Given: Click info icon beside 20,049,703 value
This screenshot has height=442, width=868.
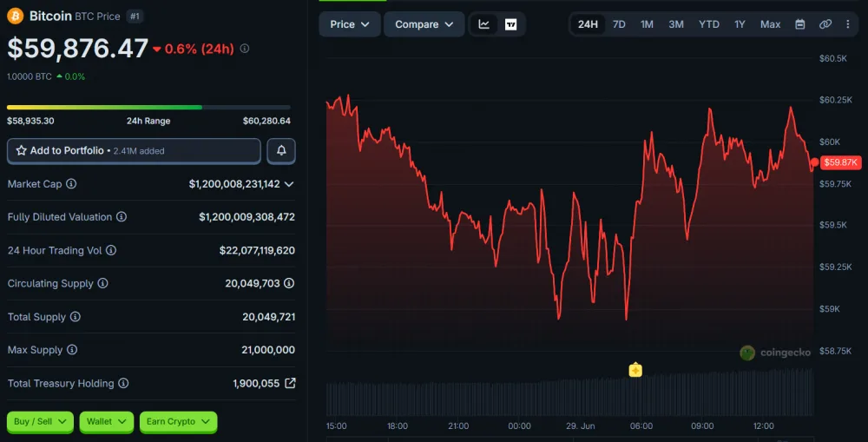Looking at the screenshot, I should click(x=289, y=284).
